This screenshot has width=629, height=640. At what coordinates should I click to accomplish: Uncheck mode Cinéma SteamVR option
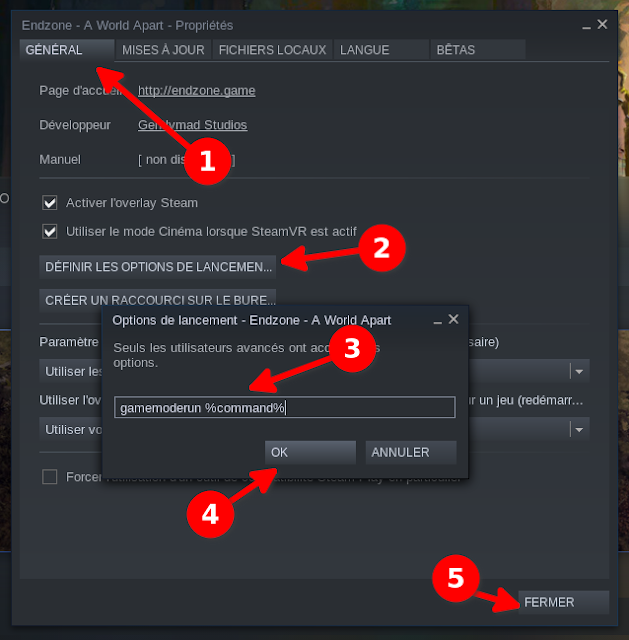(x=50, y=231)
